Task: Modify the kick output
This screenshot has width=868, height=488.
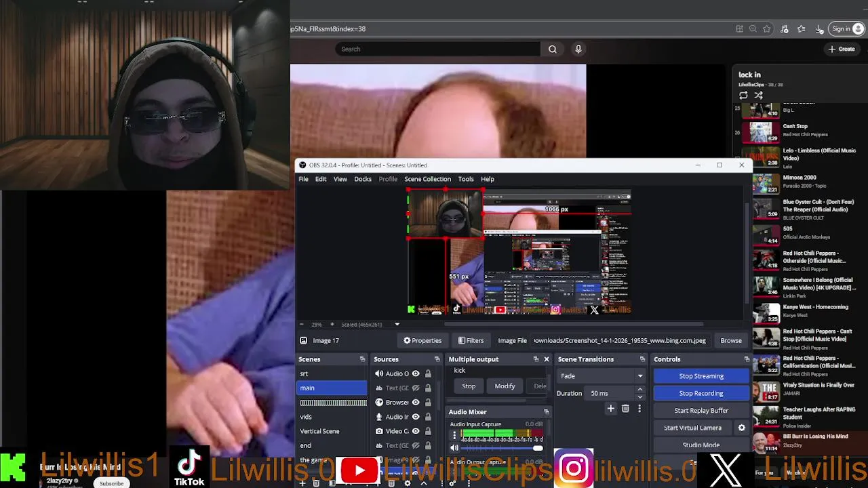Action: click(x=505, y=386)
